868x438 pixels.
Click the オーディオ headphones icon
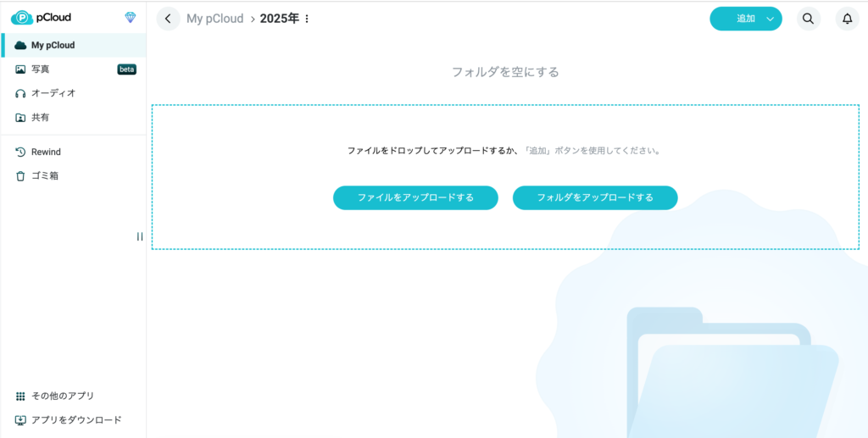point(20,93)
